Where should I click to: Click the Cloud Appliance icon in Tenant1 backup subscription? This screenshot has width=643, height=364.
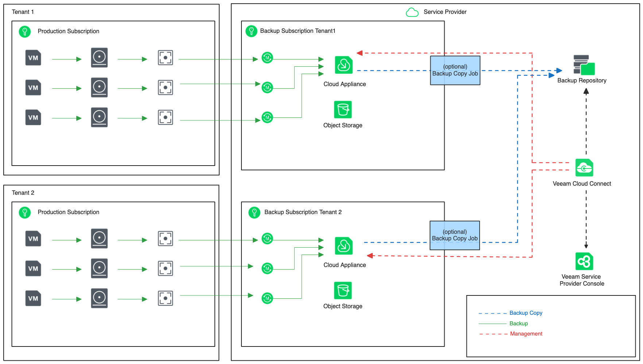344,65
